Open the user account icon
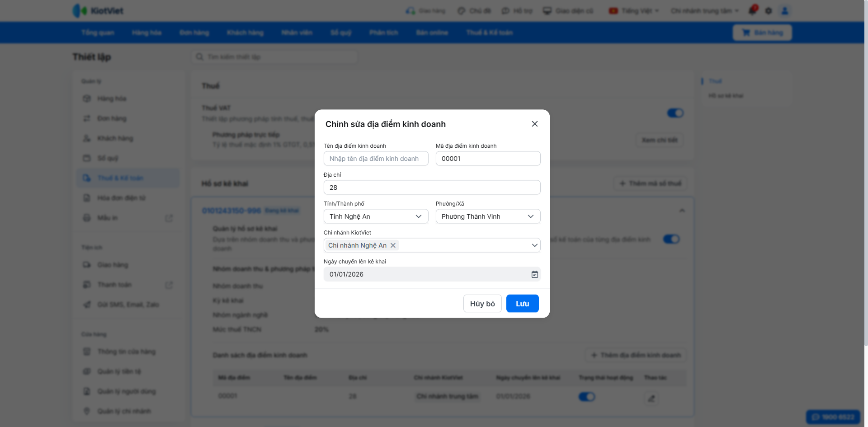 (785, 11)
